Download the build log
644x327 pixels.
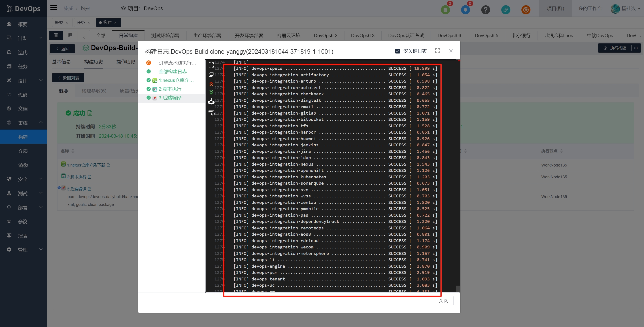[211, 101]
